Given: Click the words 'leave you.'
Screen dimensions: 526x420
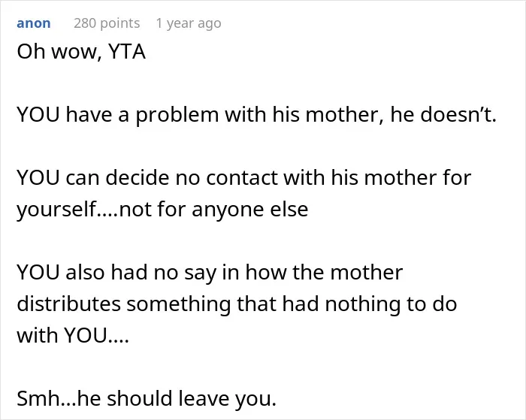Looking at the screenshot, I should point(228,398).
